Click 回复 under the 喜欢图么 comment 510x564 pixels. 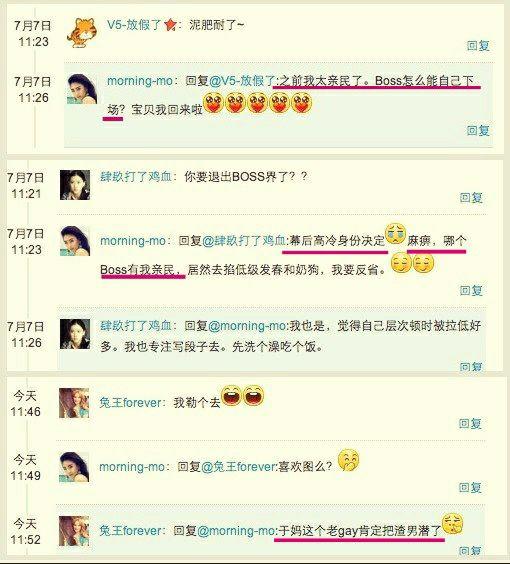coord(470,487)
